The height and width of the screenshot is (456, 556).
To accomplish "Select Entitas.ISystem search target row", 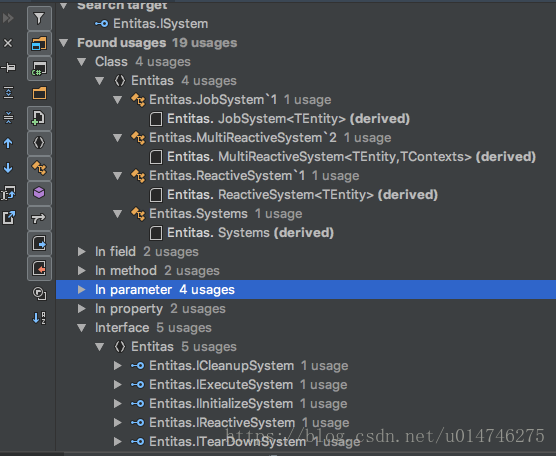I will point(306,24).
